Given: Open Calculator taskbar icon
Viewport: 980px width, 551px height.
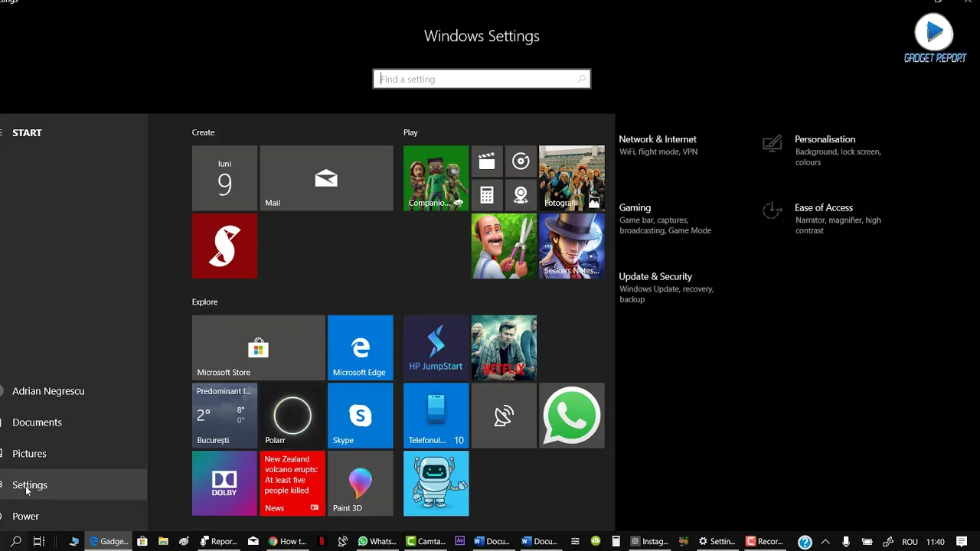Looking at the screenshot, I should pos(616,541).
